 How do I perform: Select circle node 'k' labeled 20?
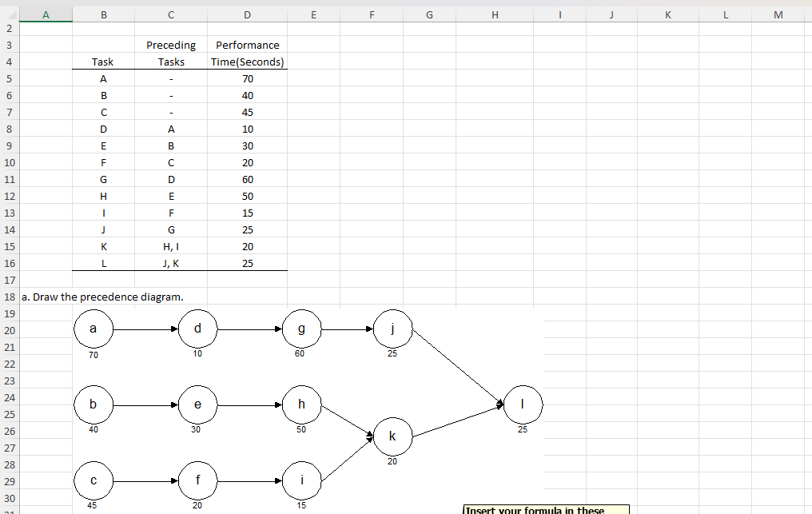tap(392, 436)
